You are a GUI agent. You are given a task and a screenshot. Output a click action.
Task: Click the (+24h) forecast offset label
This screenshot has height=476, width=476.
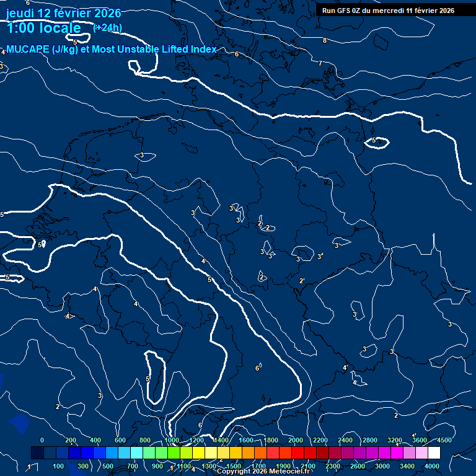pos(107,27)
